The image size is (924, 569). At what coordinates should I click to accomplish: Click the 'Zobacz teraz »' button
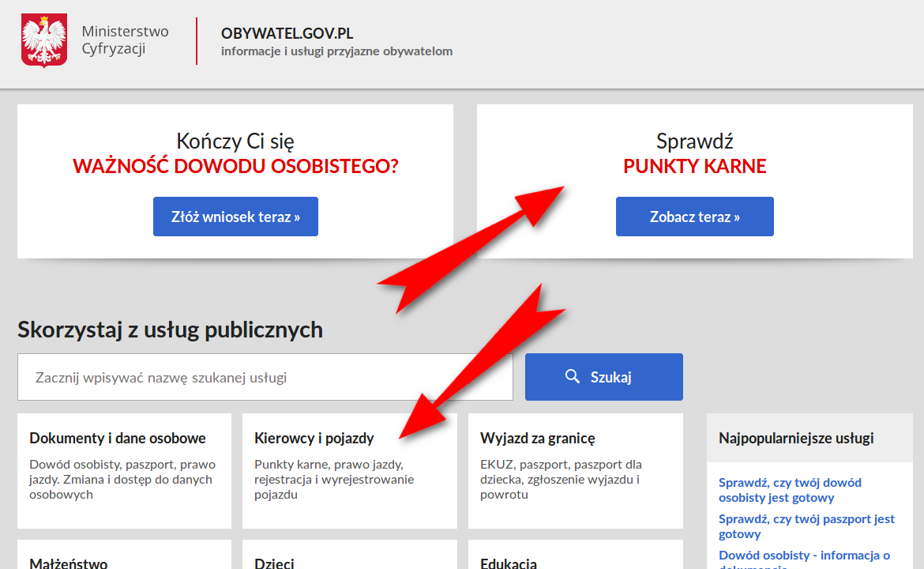click(695, 217)
